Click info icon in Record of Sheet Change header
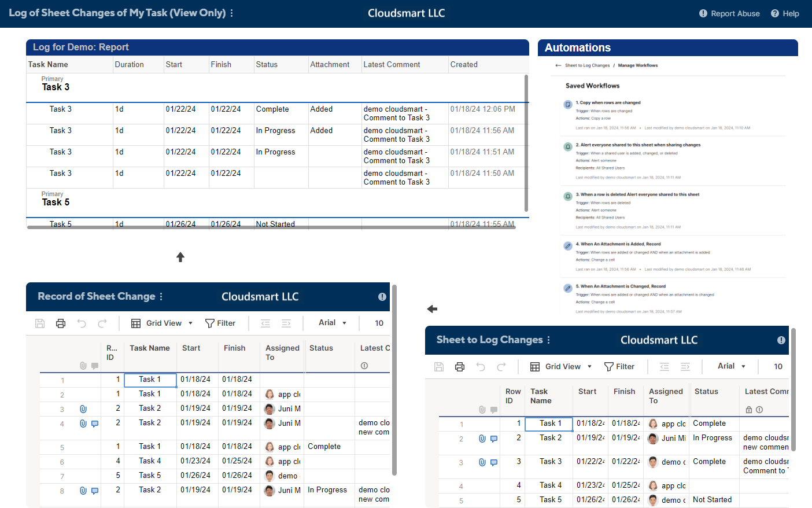The width and height of the screenshot is (812, 508). [382, 297]
